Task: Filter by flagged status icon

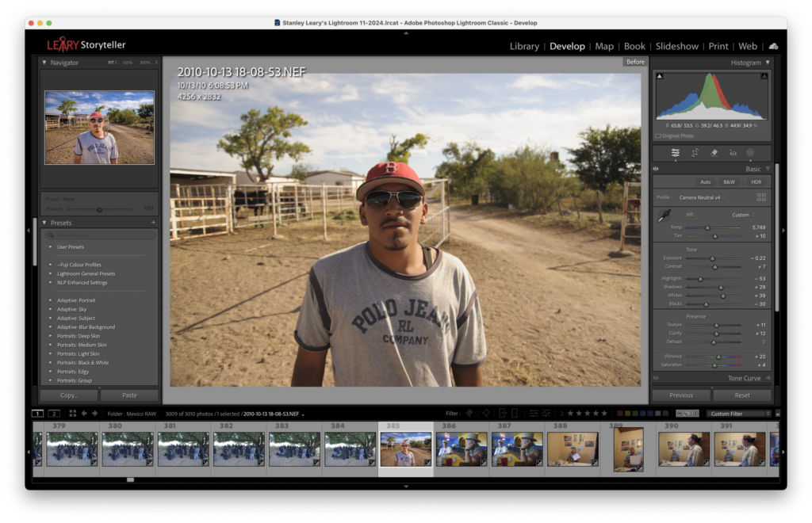Action: click(469, 414)
